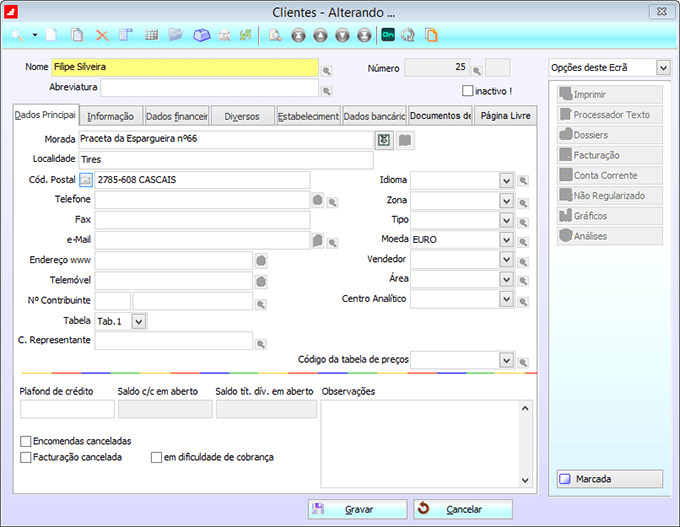Image resolution: width=680 pixels, height=527 pixels.
Task: Toggle the Marcada button
Action: point(610,479)
